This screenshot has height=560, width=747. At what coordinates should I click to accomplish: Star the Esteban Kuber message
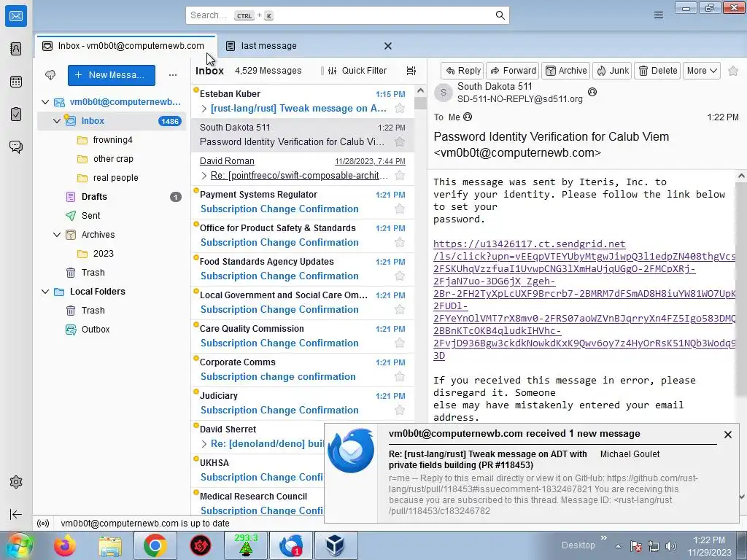coord(400,108)
